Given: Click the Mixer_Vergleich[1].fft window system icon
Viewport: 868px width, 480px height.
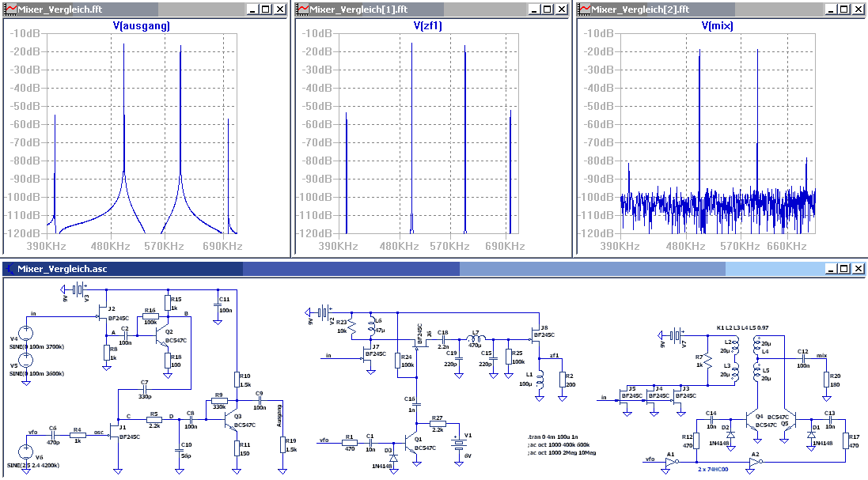Looking at the screenshot, I should 302,9.
